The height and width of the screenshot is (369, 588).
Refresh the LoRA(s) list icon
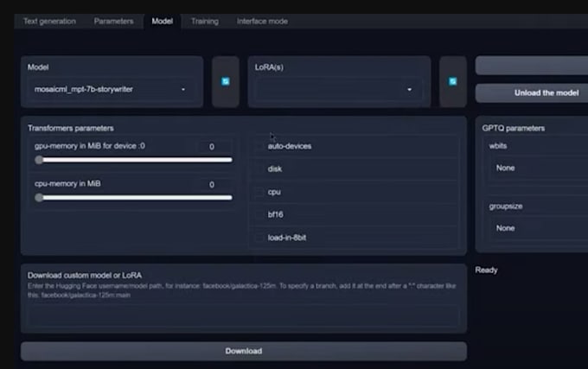[452, 82]
